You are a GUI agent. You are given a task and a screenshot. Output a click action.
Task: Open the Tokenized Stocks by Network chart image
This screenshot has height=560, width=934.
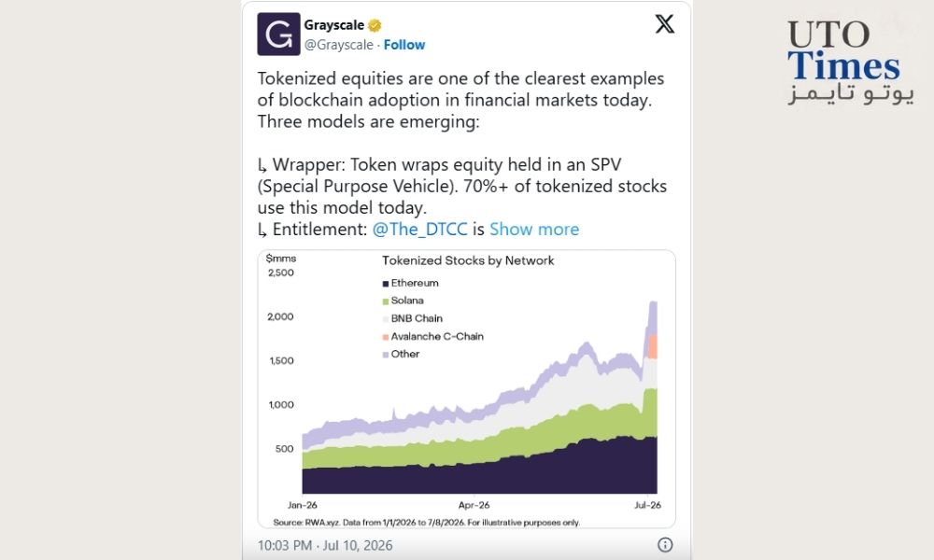[x=466, y=389]
